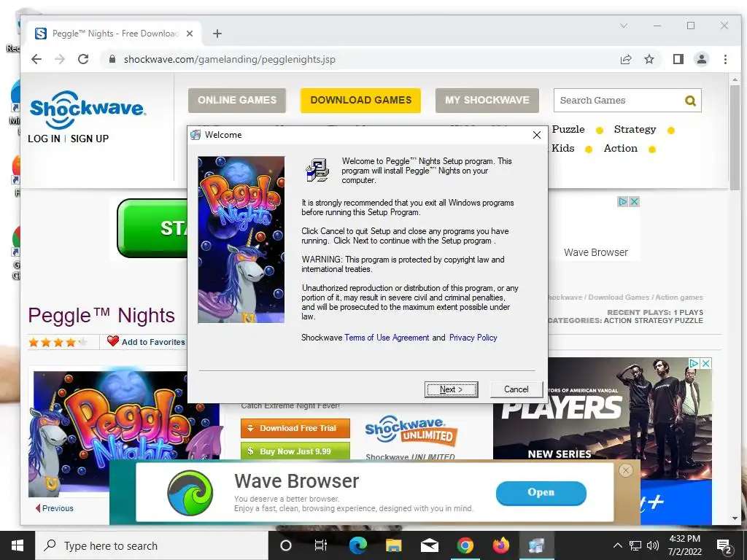
Task: Open Windows Start menu
Action: [x=18, y=545]
